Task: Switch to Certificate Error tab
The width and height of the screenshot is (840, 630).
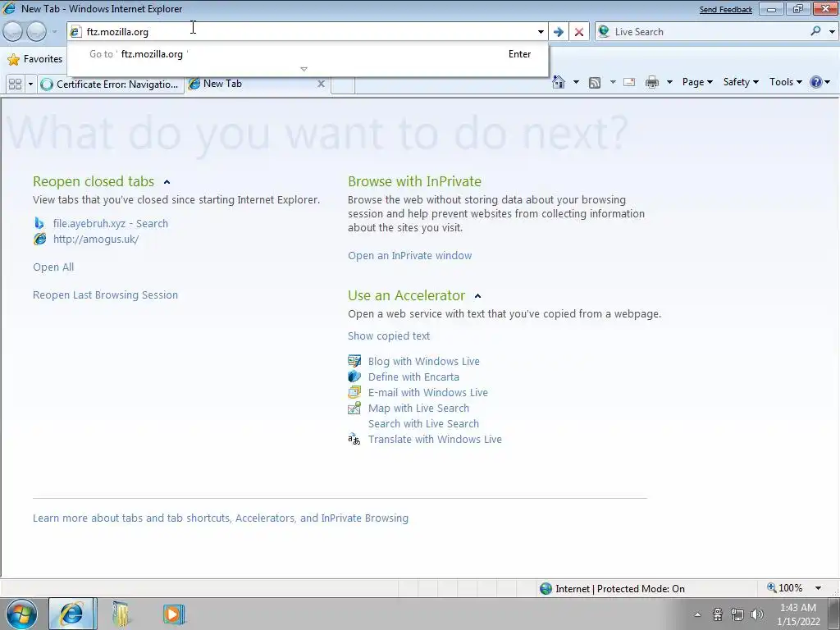Action: click(111, 84)
